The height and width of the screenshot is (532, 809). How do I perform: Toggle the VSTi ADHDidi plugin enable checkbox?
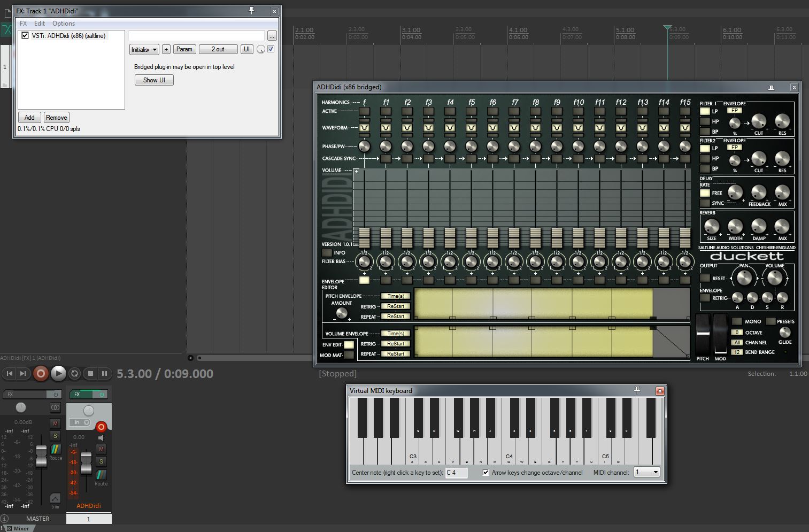click(x=25, y=35)
